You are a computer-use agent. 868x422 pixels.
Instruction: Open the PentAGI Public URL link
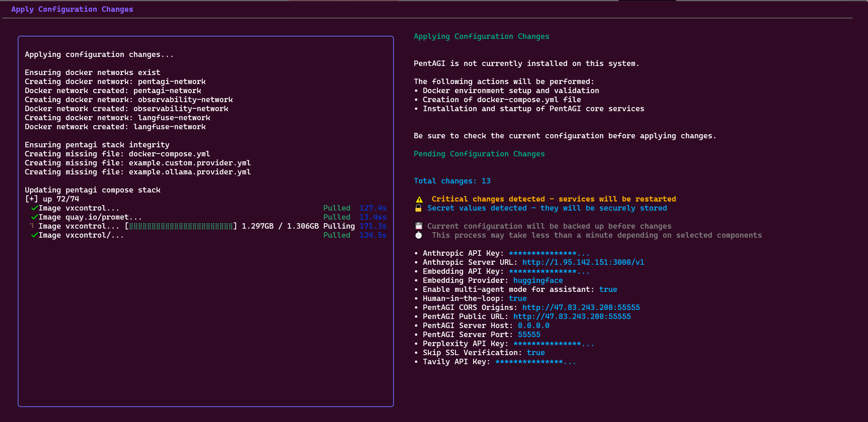coord(572,317)
